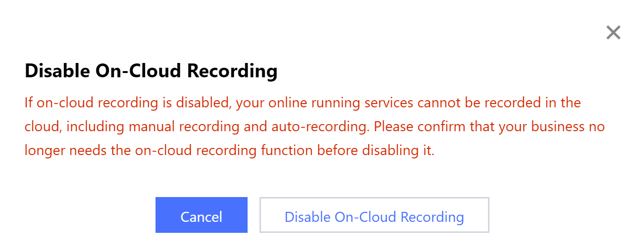Click the bold Disable On-Cloud Recording heading
Viewport: 644px width, 250px height.
(x=151, y=71)
